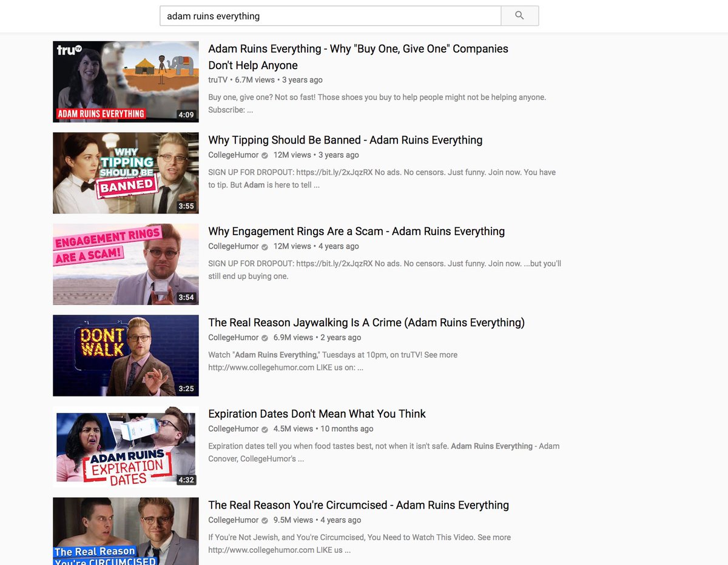Click the 4:32 duration badge
The height and width of the screenshot is (565, 728).
(x=186, y=480)
